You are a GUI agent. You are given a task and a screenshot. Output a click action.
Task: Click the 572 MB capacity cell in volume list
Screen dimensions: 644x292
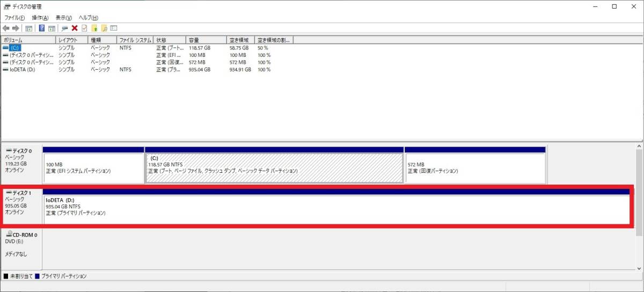197,62
